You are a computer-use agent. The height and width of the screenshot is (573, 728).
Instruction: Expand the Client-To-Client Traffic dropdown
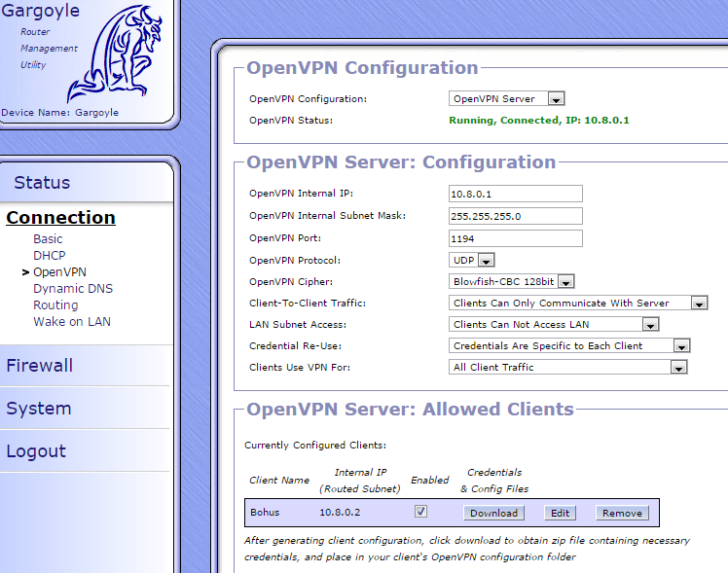point(578,303)
